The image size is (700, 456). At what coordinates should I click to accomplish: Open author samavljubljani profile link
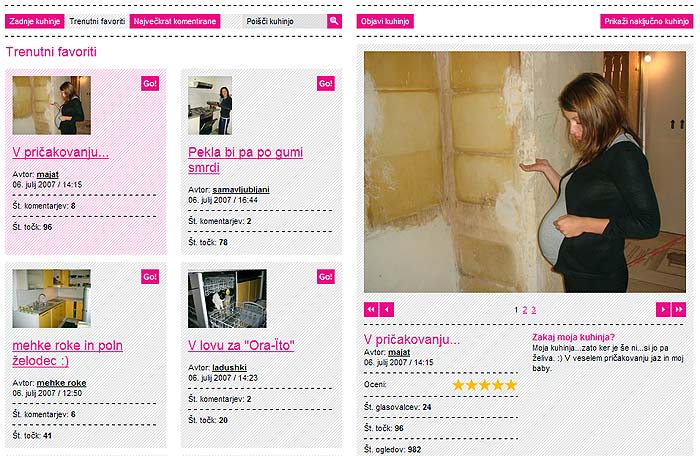[241, 190]
